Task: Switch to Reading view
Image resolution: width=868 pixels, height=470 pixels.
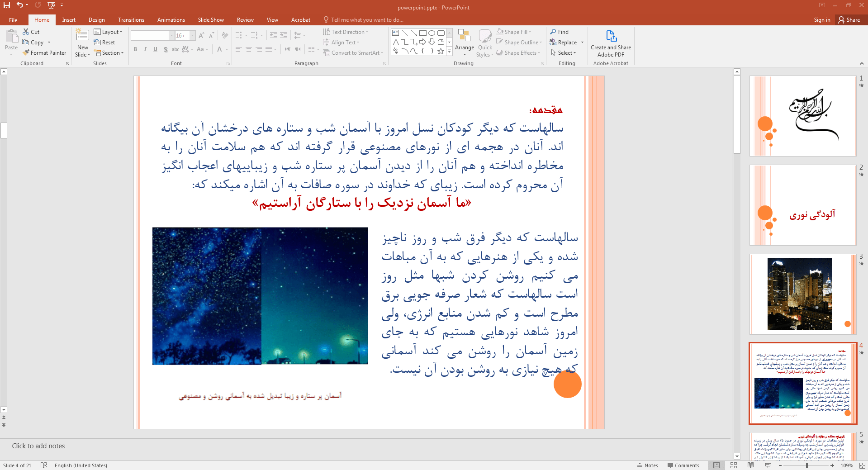Action: [x=751, y=465]
